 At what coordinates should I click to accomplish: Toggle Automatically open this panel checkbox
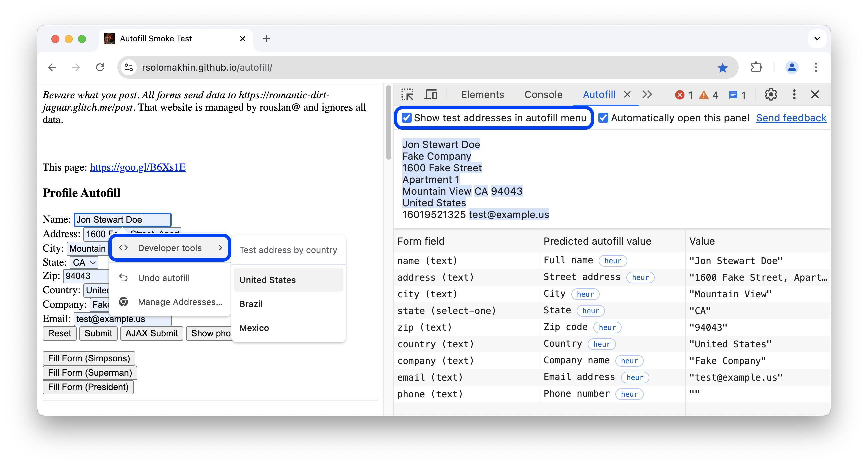[x=603, y=118]
